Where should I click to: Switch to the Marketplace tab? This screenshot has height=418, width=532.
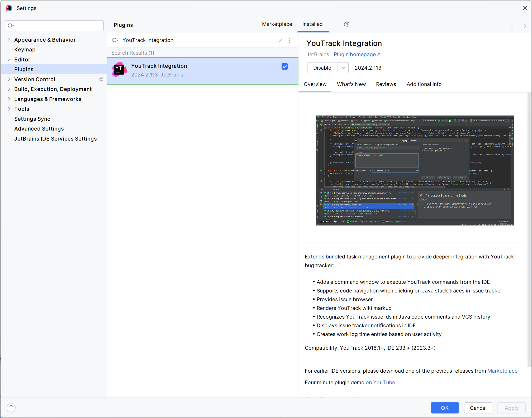pyautogui.click(x=277, y=24)
